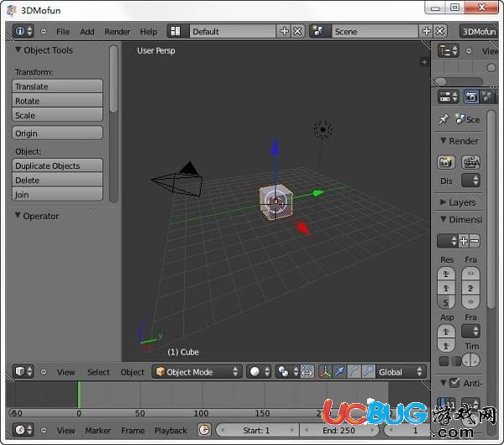Toggle manipulate object centers only

[x=307, y=372]
